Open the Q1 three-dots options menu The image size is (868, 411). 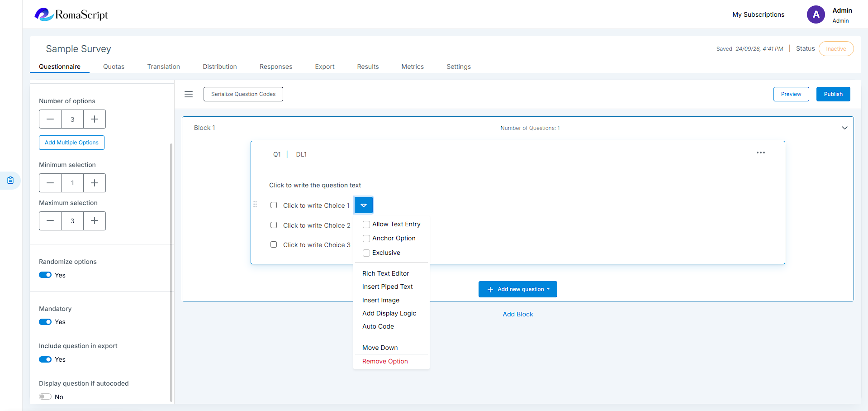[x=761, y=153]
